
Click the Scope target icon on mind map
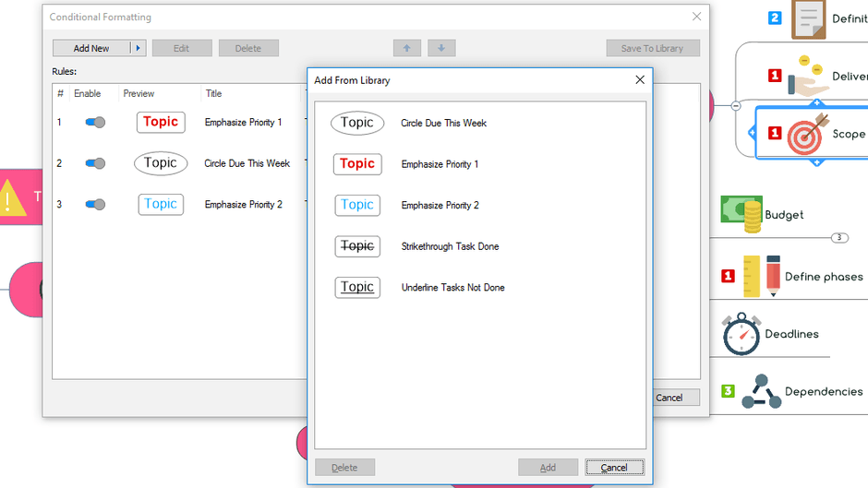click(806, 134)
